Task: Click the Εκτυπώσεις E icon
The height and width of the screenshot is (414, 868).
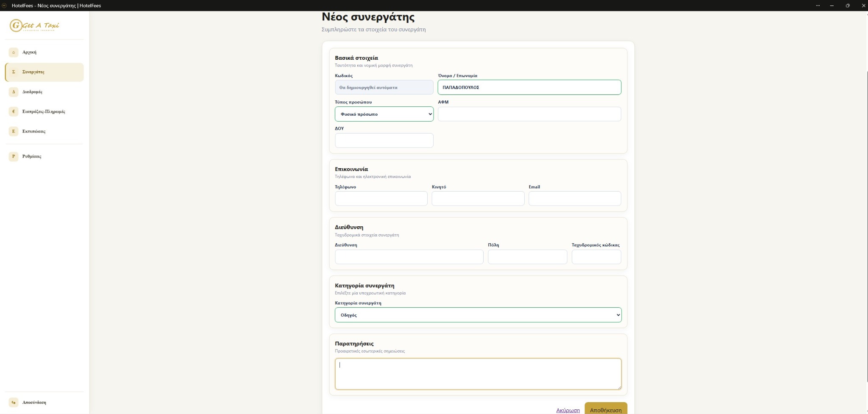Action: (13, 131)
